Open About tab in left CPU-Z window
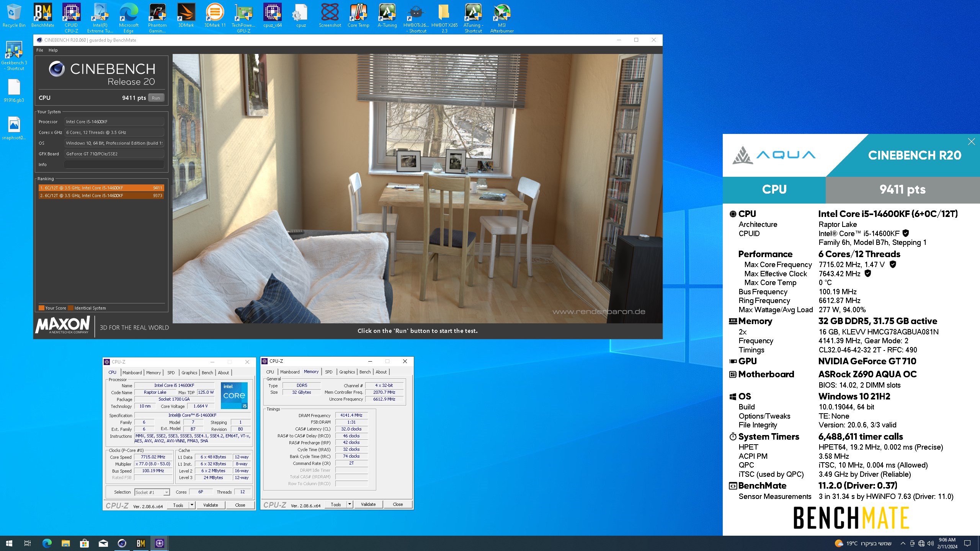The image size is (980, 551). [x=224, y=373]
